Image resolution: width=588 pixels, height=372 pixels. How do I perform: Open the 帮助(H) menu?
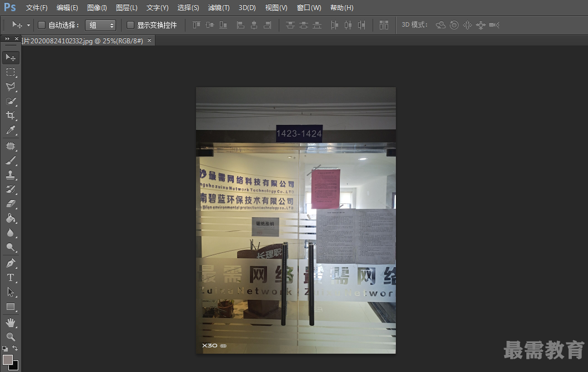click(x=341, y=8)
